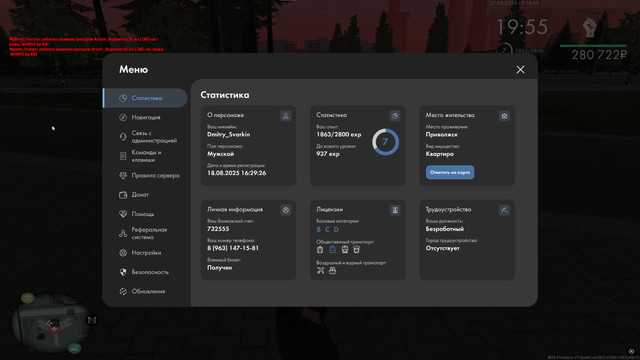Click the nickname Dmitry_Svorkin
The height and width of the screenshot is (360, 640).
pos(229,135)
